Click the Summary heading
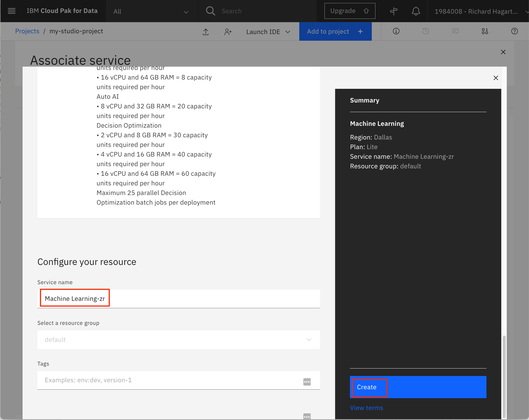 [365, 100]
